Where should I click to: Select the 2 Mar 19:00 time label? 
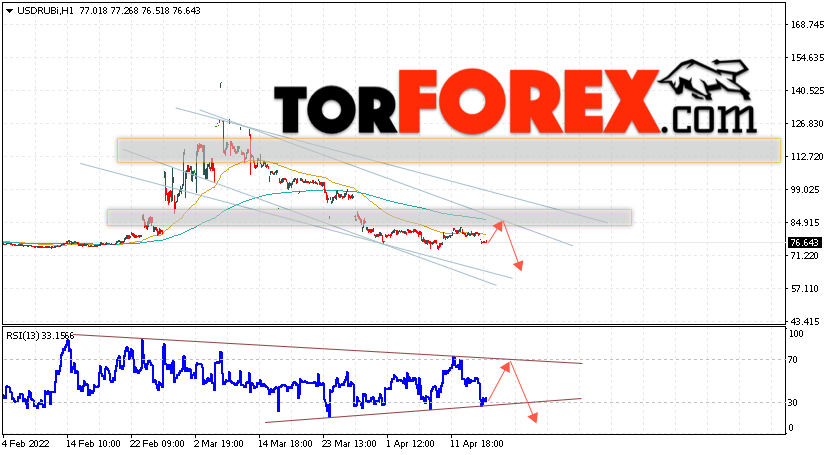pyautogui.click(x=219, y=444)
